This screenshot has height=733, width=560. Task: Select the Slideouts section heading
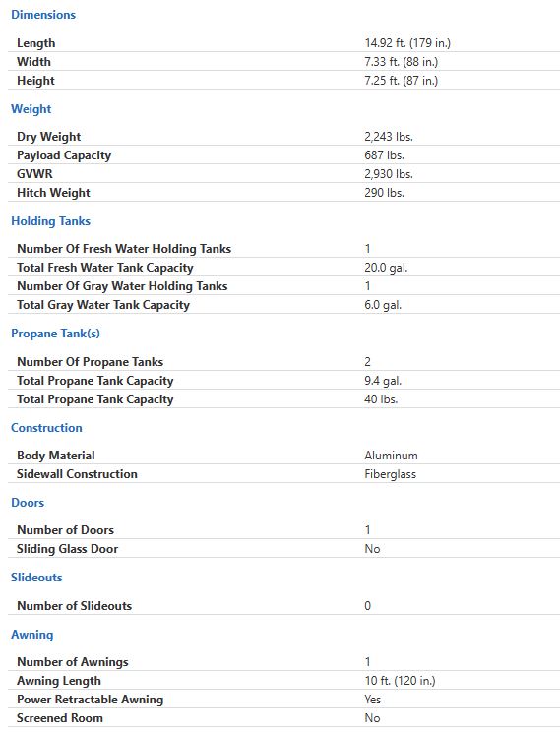pyautogui.click(x=36, y=578)
